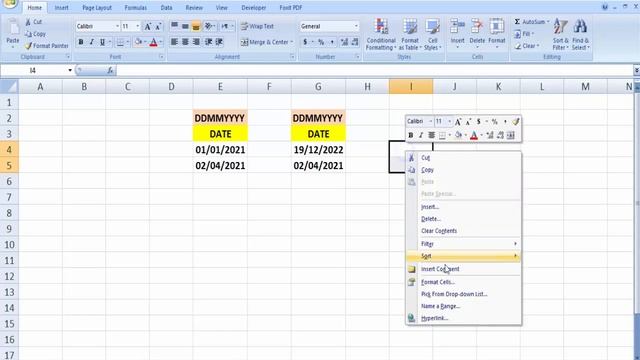Viewport: 640px width, 360px height.
Task: Activate the Format Painter brush
Action: click(28, 46)
